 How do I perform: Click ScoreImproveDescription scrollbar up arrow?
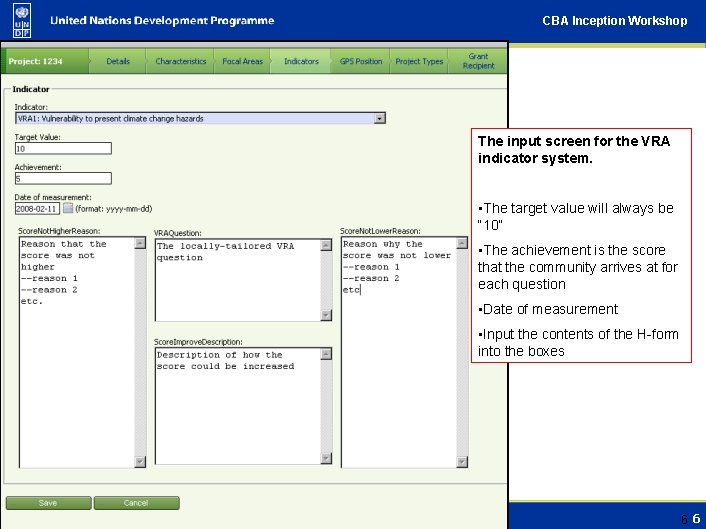(326, 354)
